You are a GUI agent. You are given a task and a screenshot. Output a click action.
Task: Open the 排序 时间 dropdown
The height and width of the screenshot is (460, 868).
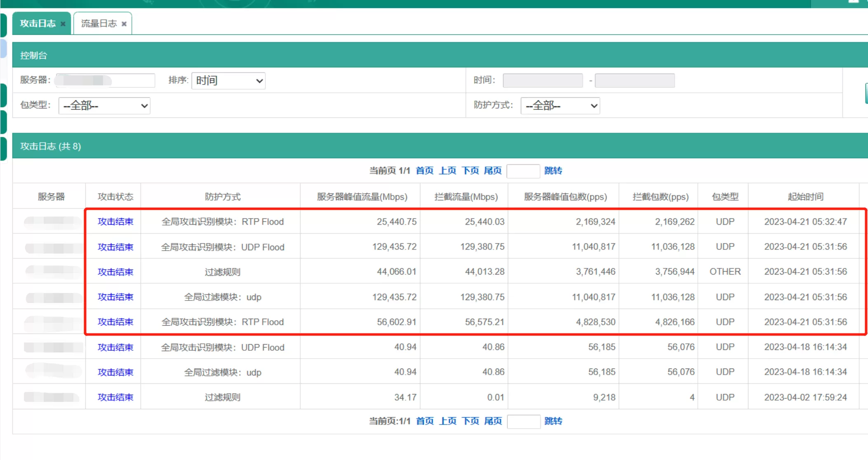pyautogui.click(x=228, y=80)
